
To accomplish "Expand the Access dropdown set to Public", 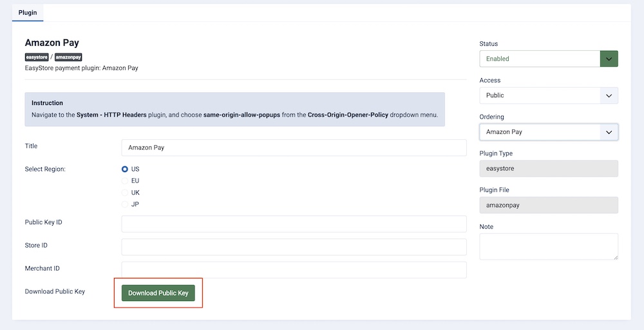I will (x=549, y=95).
